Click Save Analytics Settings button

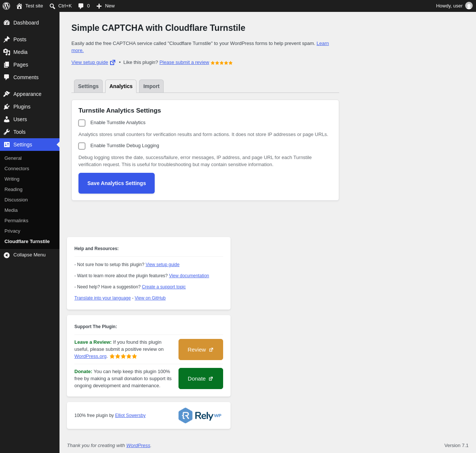coord(116,183)
